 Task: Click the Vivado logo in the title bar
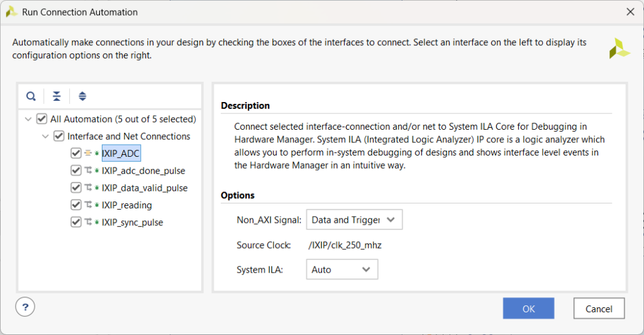pyautogui.click(x=11, y=11)
